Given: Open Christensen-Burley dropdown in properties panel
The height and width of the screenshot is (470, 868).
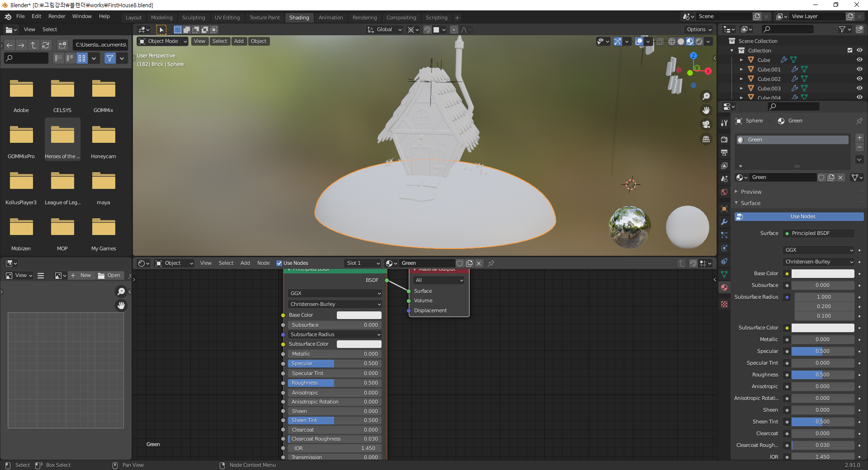Looking at the screenshot, I should point(819,262).
